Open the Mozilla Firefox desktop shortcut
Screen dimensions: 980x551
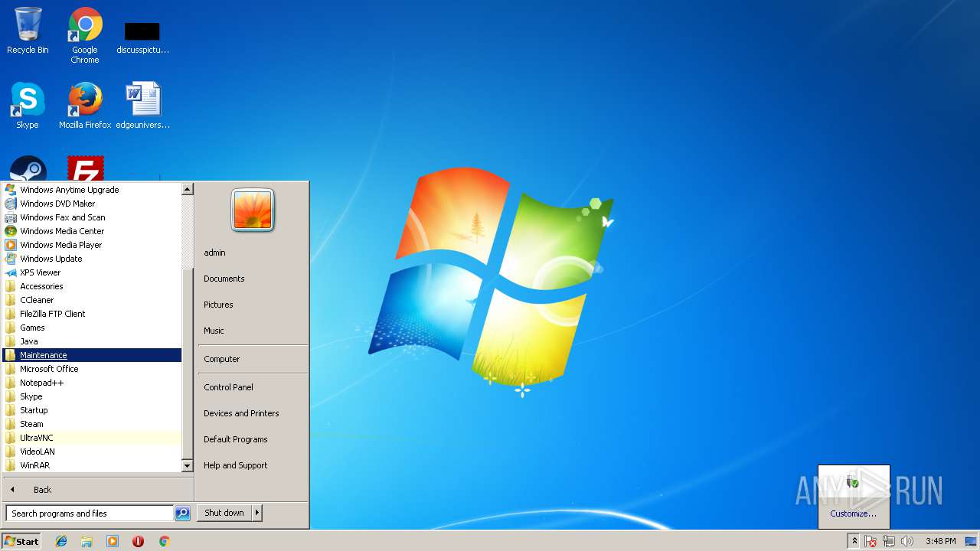(x=85, y=106)
